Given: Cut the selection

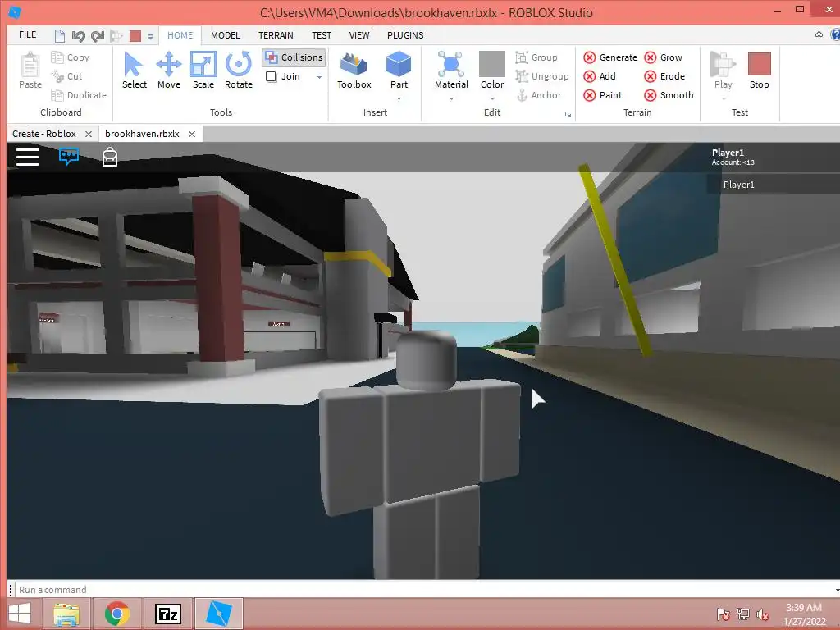Looking at the screenshot, I should pos(67,76).
